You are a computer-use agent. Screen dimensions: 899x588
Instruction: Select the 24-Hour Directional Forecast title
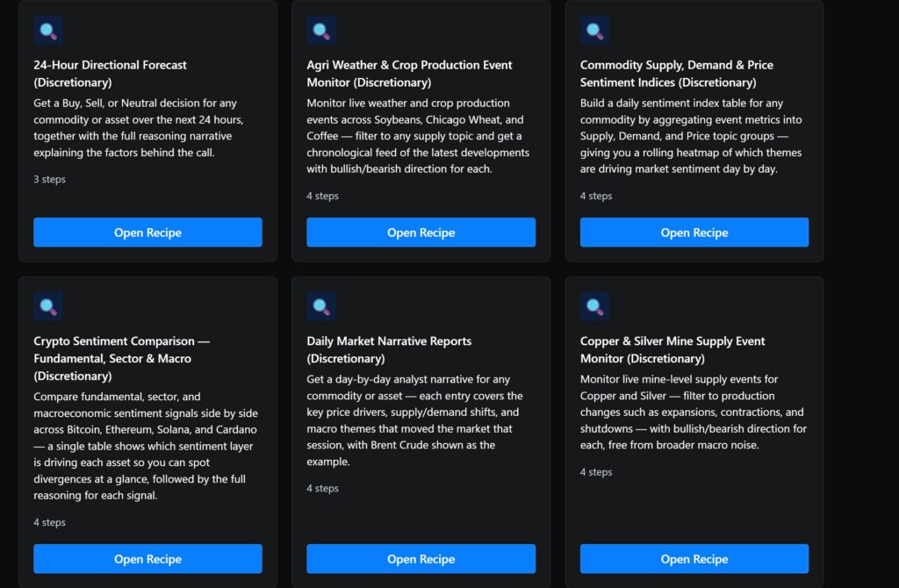110,73
